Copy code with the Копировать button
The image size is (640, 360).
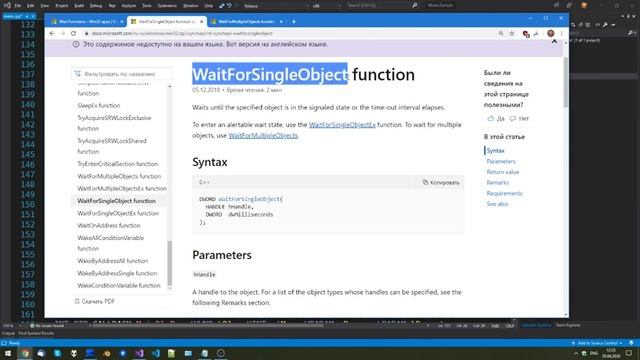coord(441,182)
